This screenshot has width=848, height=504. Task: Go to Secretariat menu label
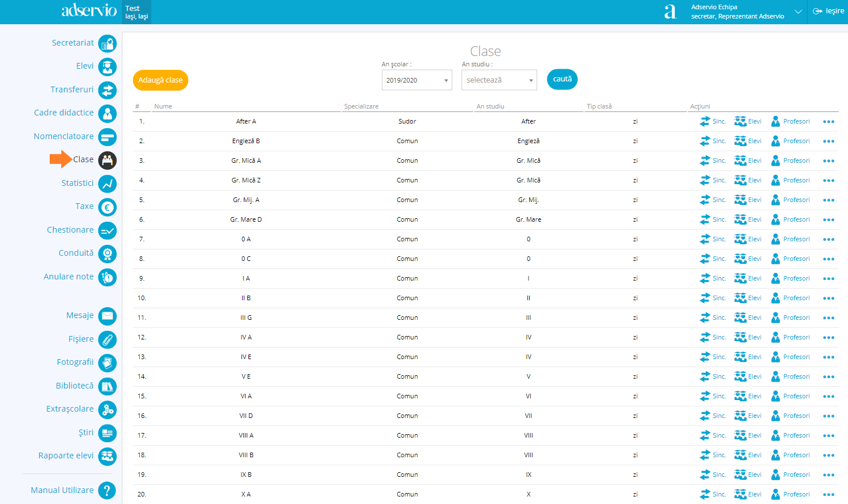(x=73, y=43)
